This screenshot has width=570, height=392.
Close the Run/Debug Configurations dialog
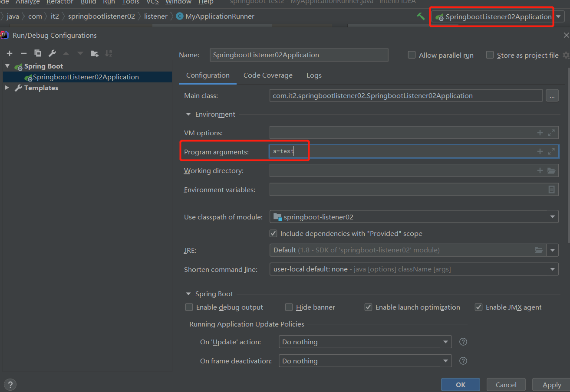coord(566,36)
